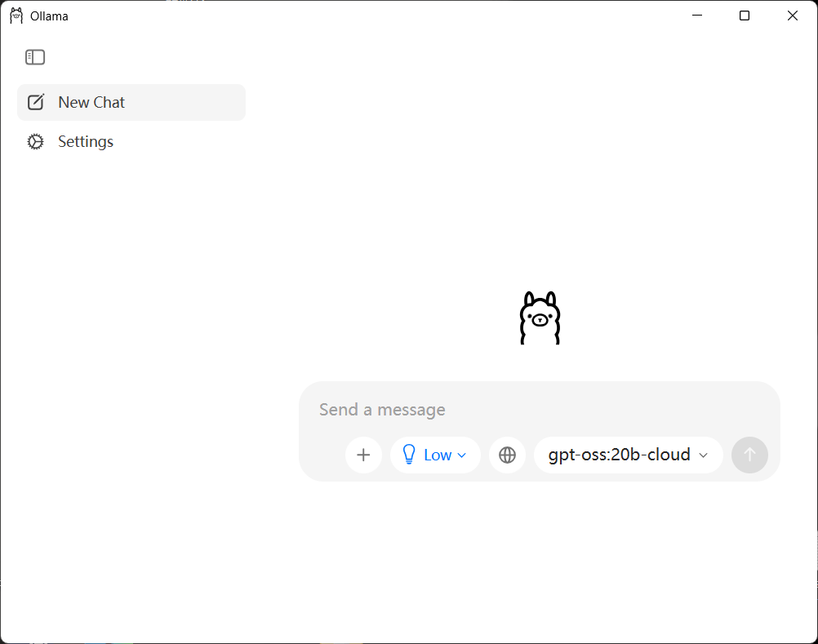The width and height of the screenshot is (818, 644).
Task: Maximize the Ollama window
Action: coord(745,16)
